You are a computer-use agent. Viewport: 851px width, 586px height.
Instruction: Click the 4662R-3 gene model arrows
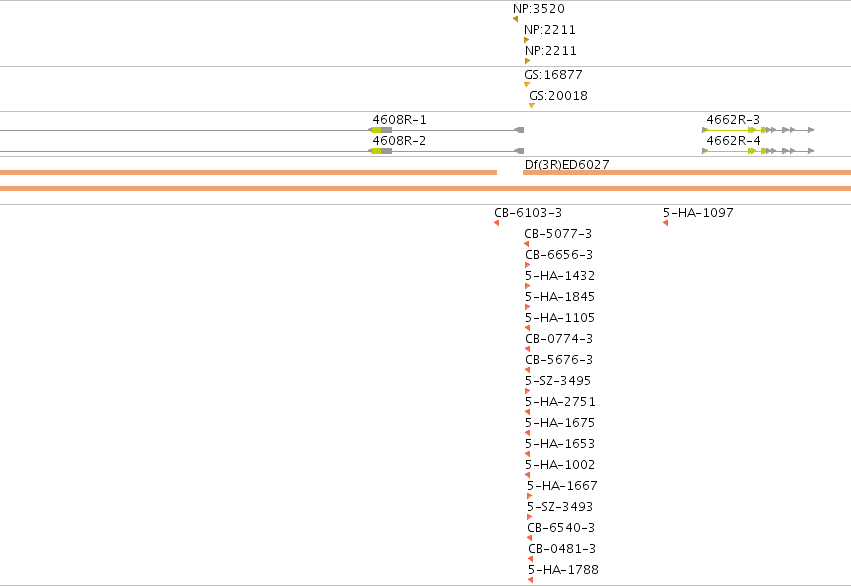(758, 130)
